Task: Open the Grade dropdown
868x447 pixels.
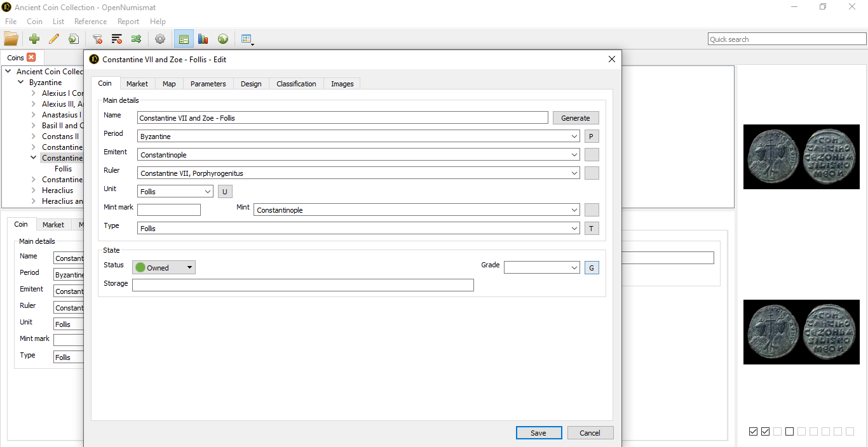Action: click(542, 268)
